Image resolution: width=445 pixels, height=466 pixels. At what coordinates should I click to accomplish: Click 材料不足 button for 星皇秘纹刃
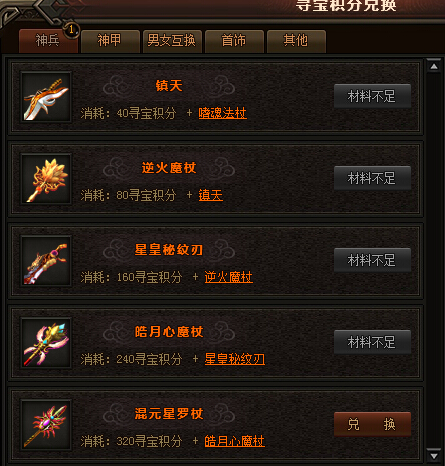pos(372,260)
